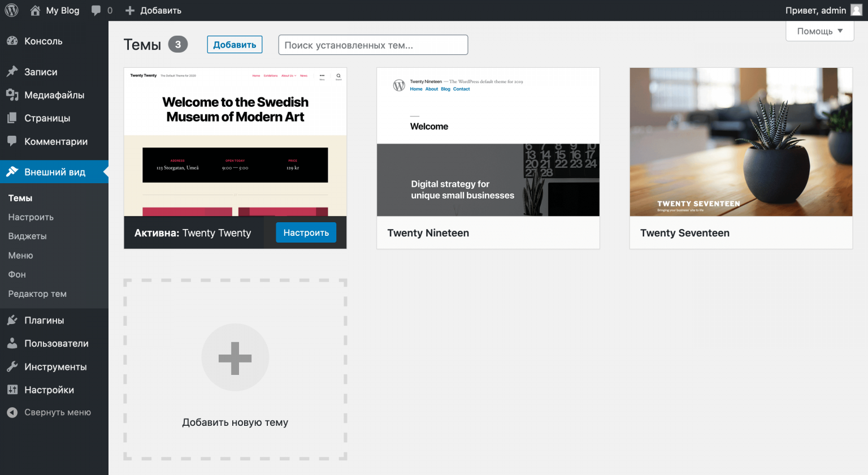
Task: Expand the Помощь help dropdown
Action: pos(819,31)
